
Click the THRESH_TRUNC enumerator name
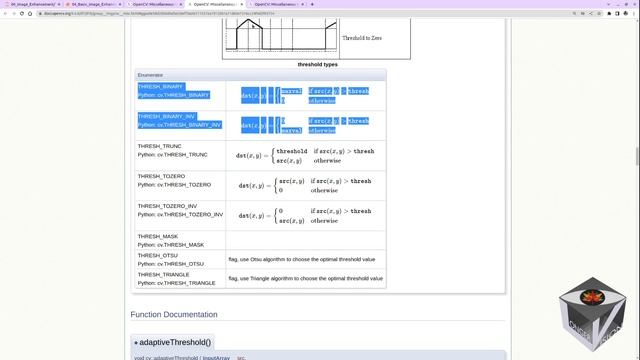tap(160, 146)
